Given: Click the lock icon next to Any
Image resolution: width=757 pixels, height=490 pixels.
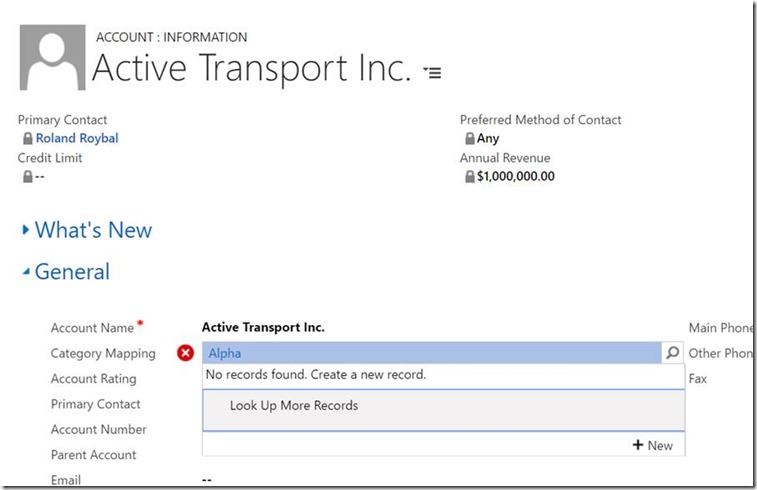Looking at the screenshot, I should pyautogui.click(x=469, y=139).
